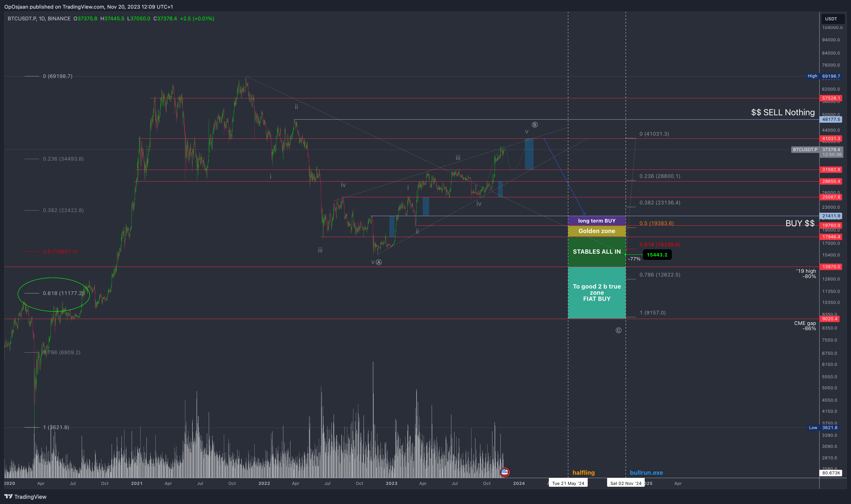Select the 0.786 (6809.2) Fibonacci label
The image size is (851, 504).
(x=62, y=352)
